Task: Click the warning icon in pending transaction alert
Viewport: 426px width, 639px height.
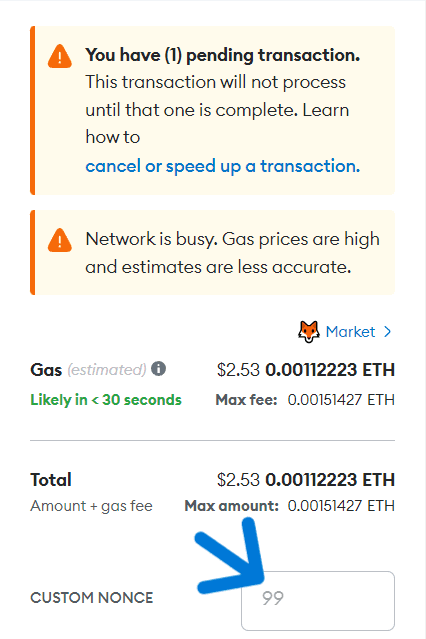Action: click(x=60, y=56)
